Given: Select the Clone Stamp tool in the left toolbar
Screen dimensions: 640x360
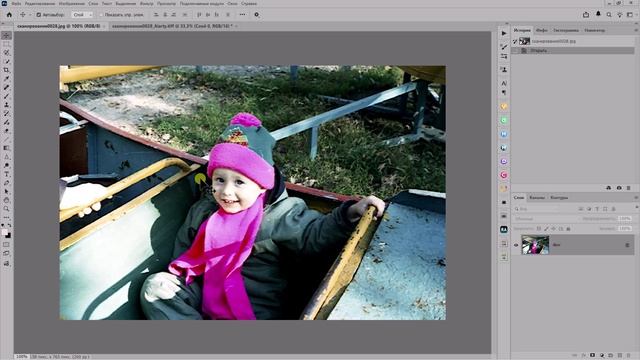Looking at the screenshot, I should point(6,105).
